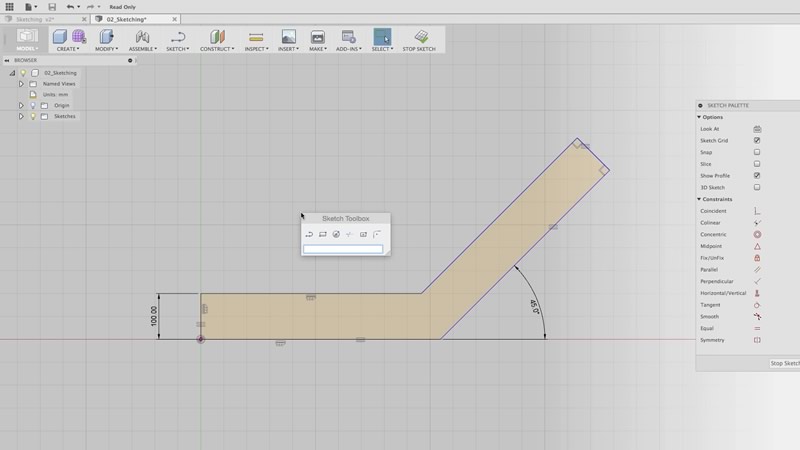
Task: Click the Save icon in top bar
Action: 52,7
